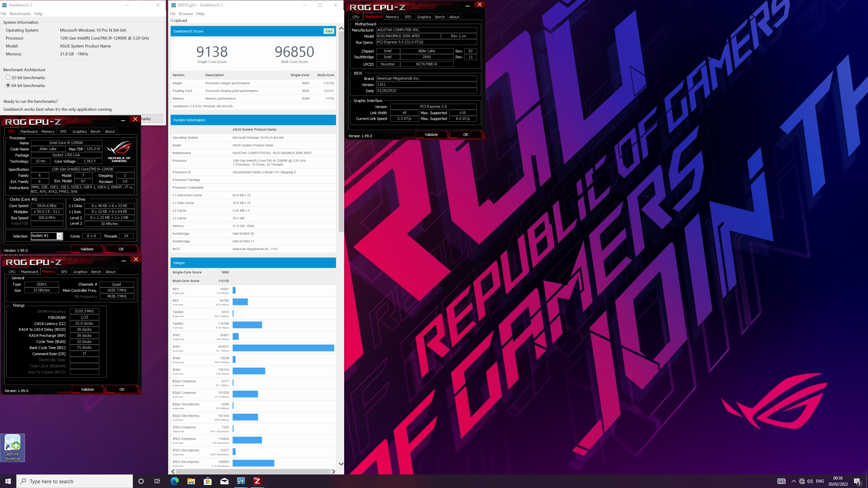Open News and interests tray icon
Screen dimensions: 868x488
[782, 481]
